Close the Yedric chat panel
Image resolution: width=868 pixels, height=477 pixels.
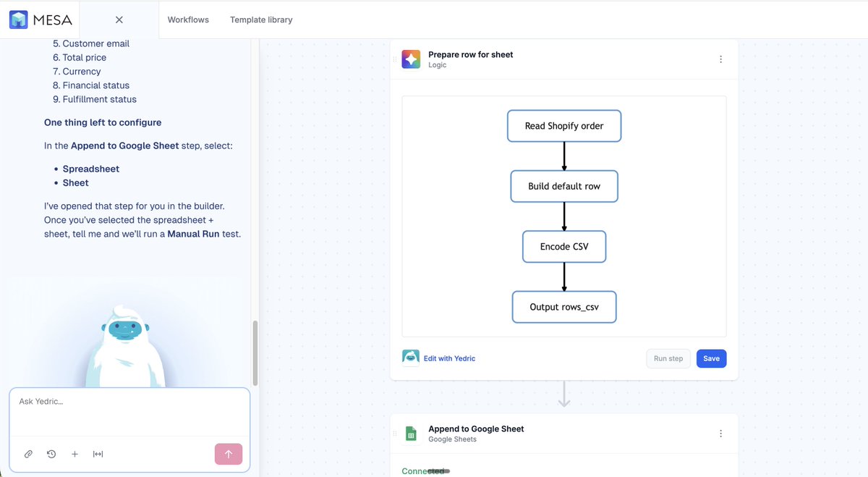119,20
